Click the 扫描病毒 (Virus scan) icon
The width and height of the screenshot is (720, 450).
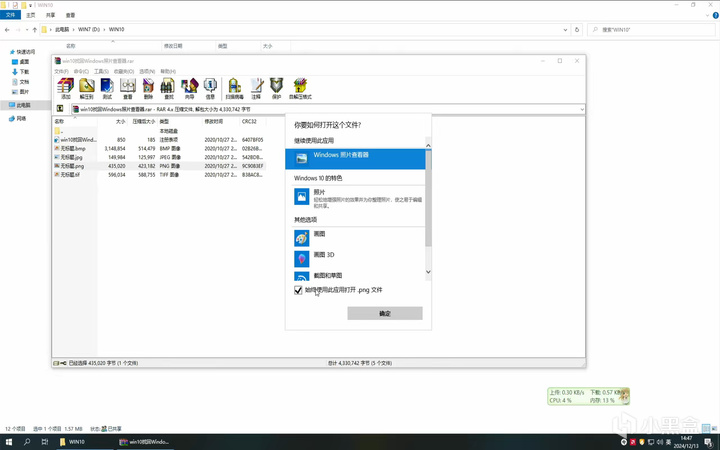[234, 88]
